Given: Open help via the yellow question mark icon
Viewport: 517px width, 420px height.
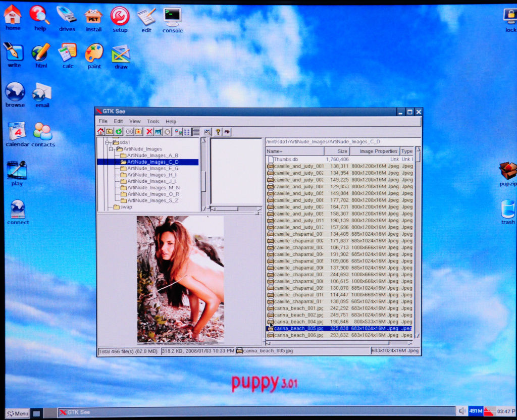Looking at the screenshot, I should pyautogui.click(x=218, y=132).
